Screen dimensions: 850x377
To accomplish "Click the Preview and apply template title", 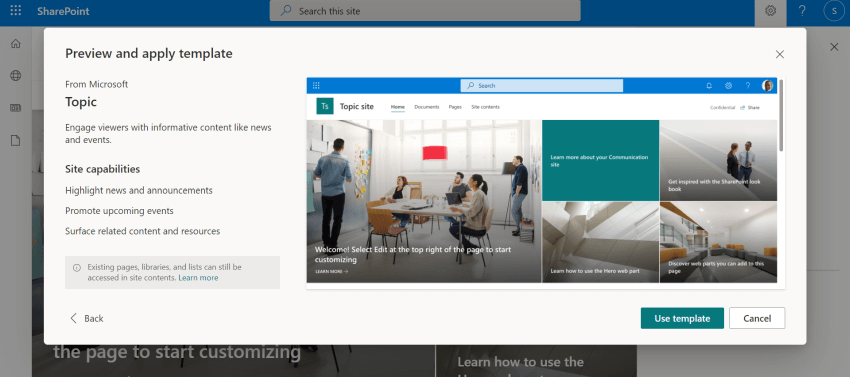I will (x=149, y=53).
